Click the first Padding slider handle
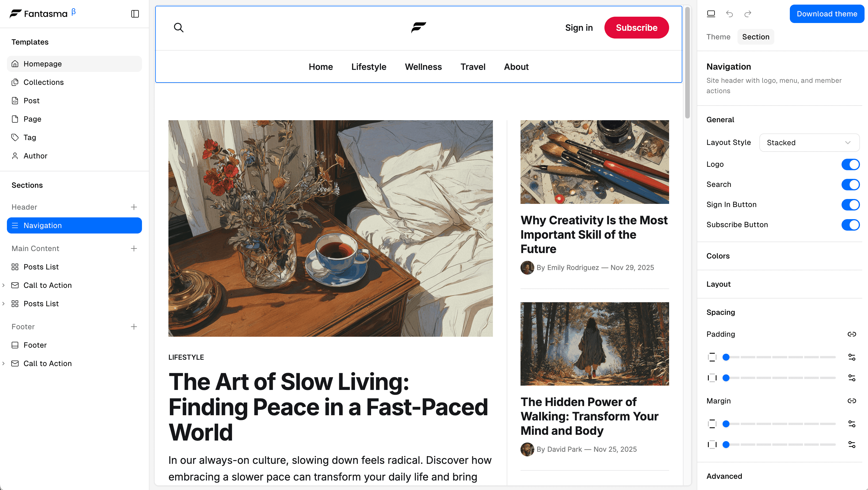868x490 pixels. click(x=726, y=357)
